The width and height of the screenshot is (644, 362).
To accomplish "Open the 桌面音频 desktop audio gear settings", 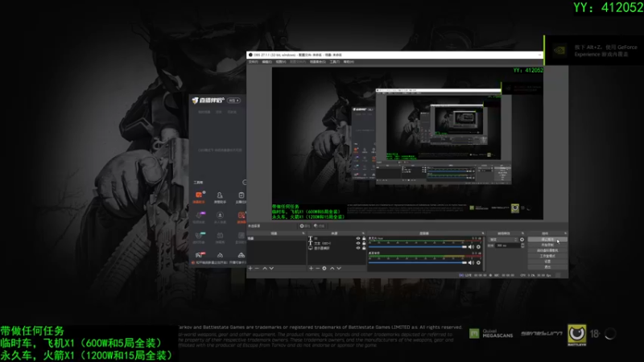I will [x=478, y=263].
